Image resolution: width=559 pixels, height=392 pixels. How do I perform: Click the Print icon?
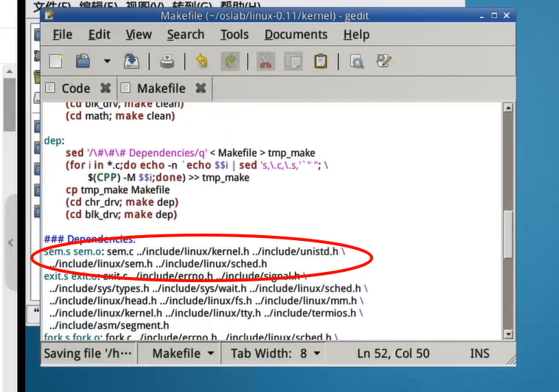coord(168,62)
